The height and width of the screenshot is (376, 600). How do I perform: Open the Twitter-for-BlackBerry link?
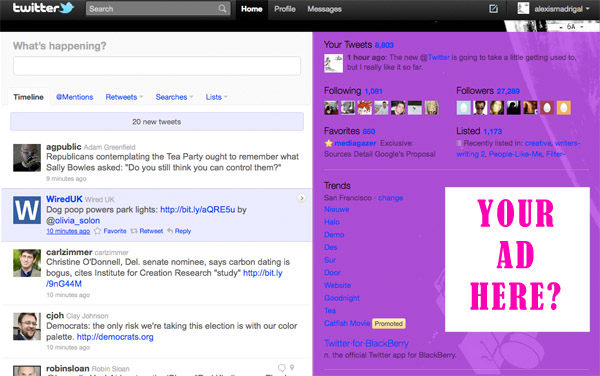[366, 343]
